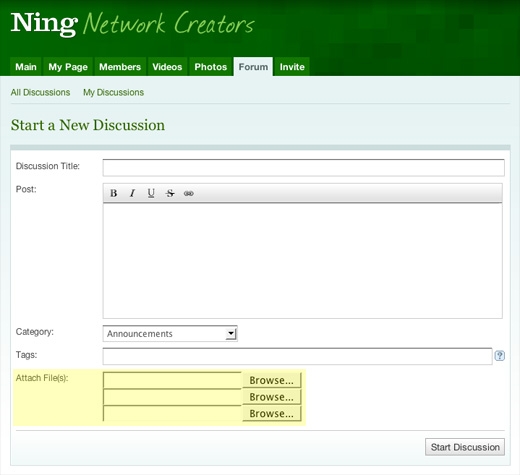The height and width of the screenshot is (475, 520).
Task: Select the Invite tab
Action: coord(292,67)
